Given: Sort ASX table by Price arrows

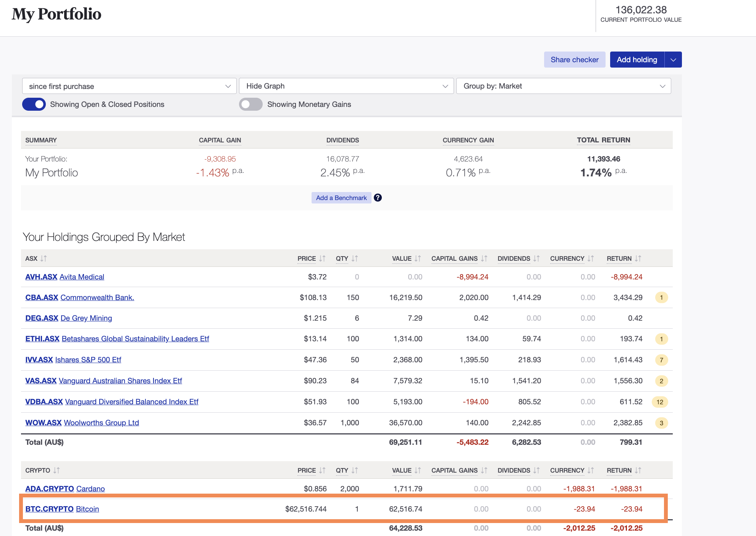Looking at the screenshot, I should coord(322,258).
